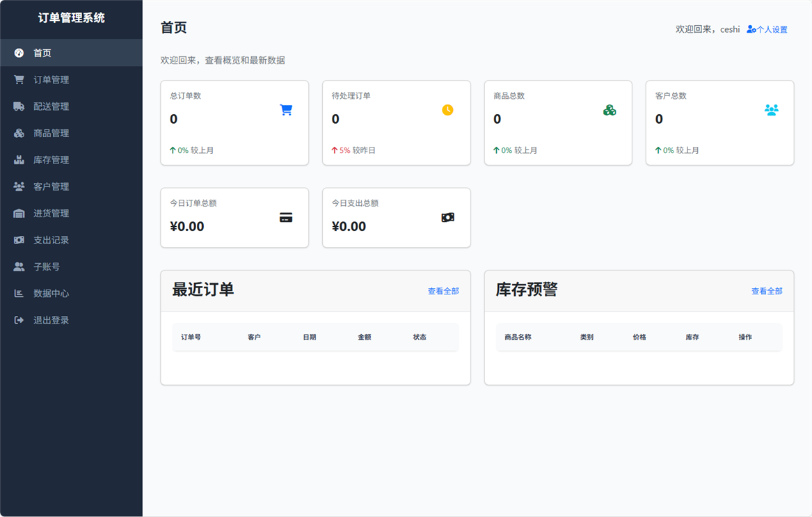Viewport: 812px width, 517px height.
Task: Select the 配送管理 truck icon
Action: click(19, 106)
